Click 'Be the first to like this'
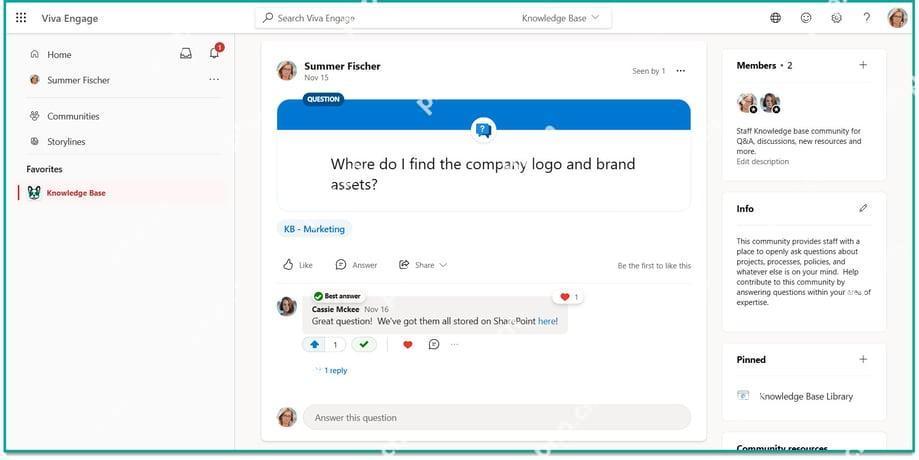Image resolution: width=919 pixels, height=460 pixels. (654, 265)
